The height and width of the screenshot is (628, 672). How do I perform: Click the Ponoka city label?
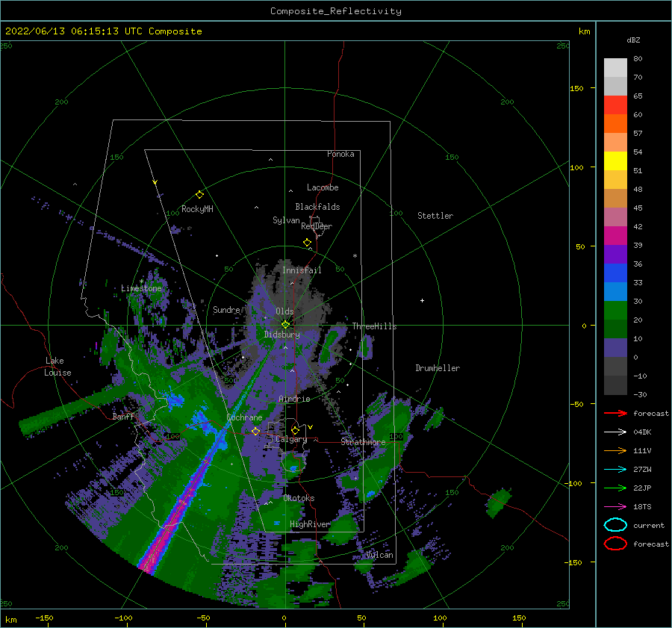click(x=340, y=154)
